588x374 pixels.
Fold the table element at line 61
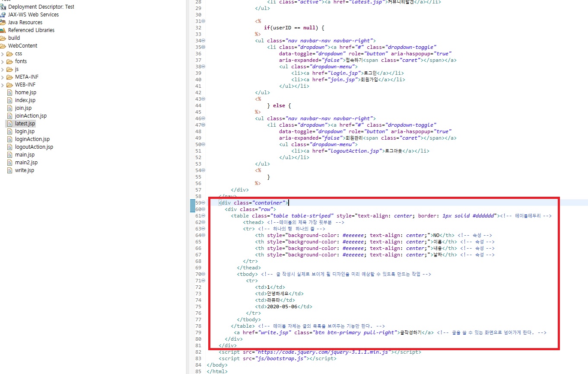(203, 216)
